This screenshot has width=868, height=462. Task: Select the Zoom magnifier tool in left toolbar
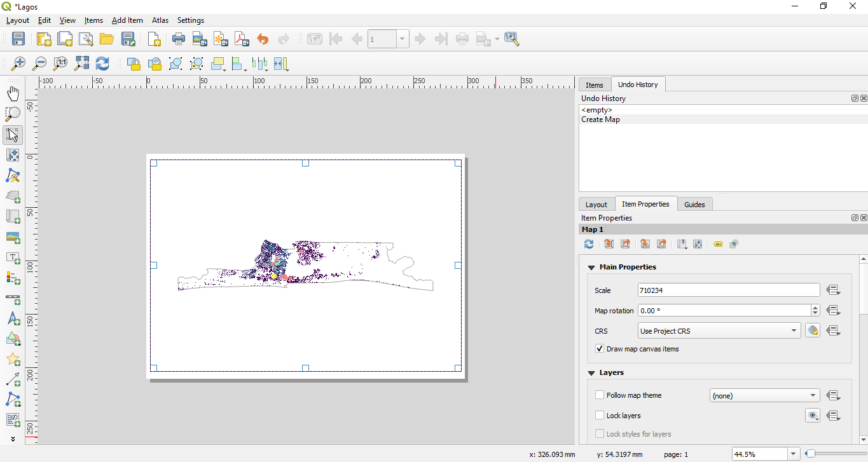pos(13,114)
